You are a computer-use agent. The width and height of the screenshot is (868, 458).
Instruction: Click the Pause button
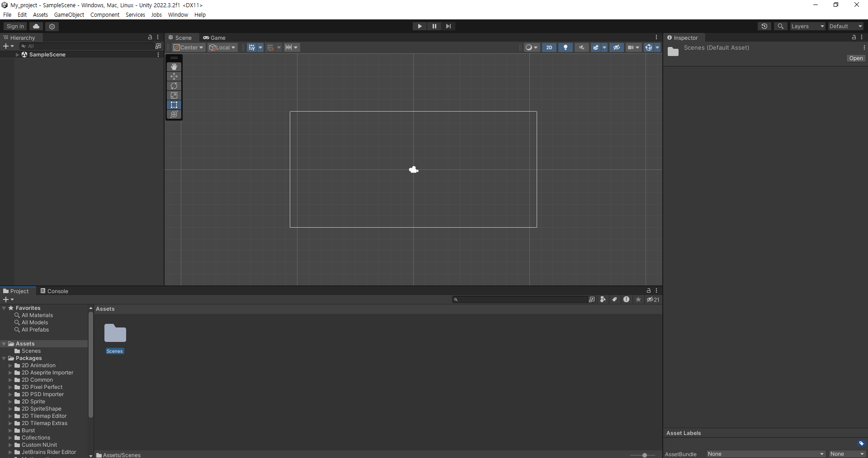434,26
